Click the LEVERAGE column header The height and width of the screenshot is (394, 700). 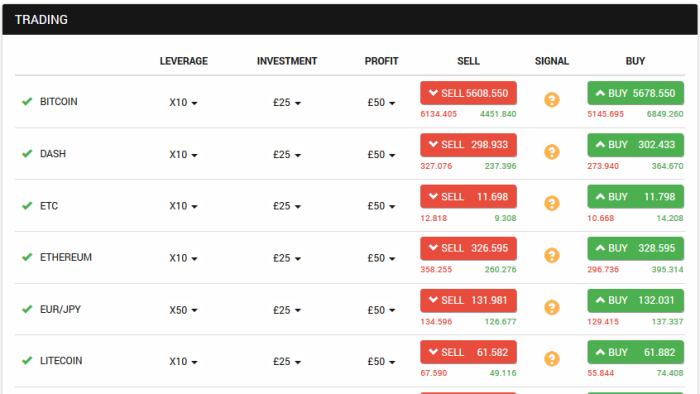pos(183,61)
